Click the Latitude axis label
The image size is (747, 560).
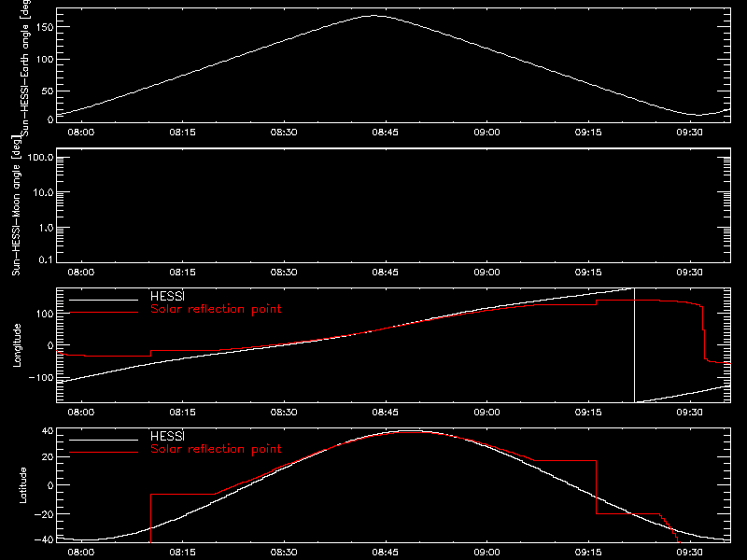click(x=22, y=485)
